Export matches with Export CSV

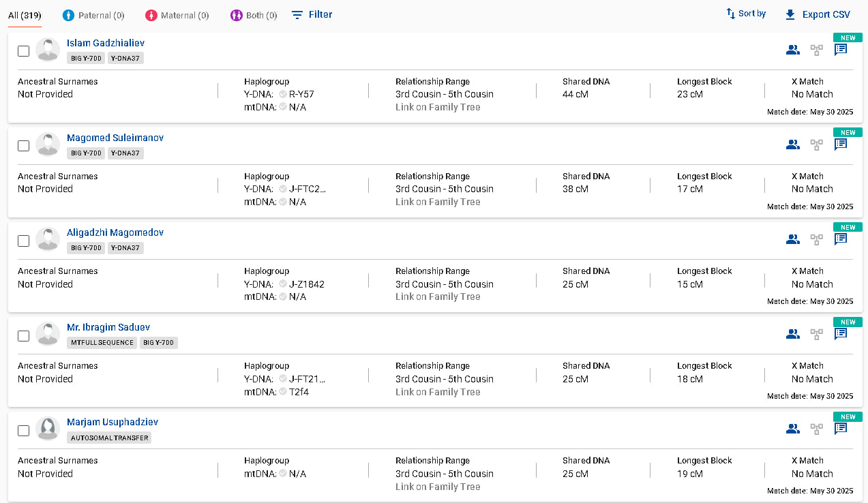click(x=818, y=14)
